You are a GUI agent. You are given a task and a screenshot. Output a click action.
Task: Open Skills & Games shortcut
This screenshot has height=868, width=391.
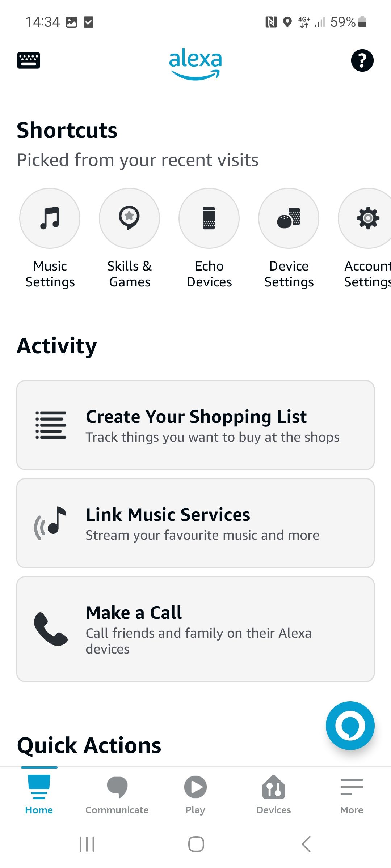click(x=129, y=218)
